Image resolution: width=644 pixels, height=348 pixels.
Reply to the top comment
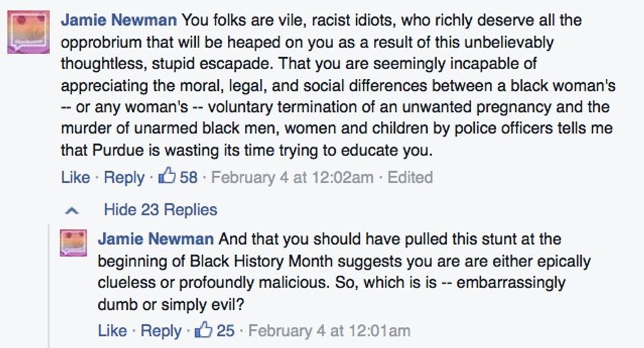[124, 177]
